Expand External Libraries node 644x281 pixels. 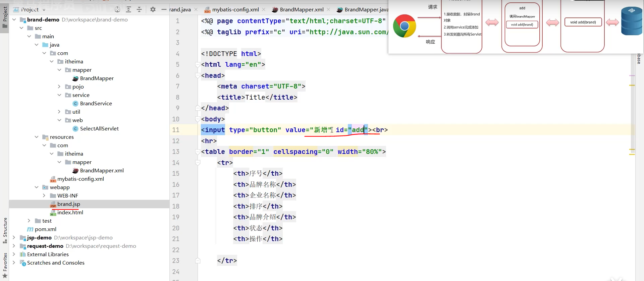click(14, 254)
